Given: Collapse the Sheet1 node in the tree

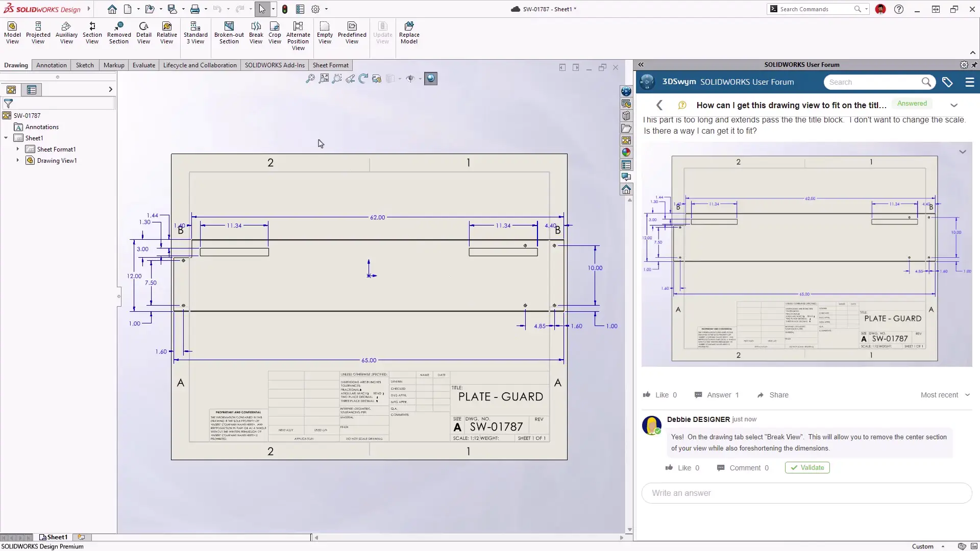Looking at the screenshot, I should [x=6, y=138].
